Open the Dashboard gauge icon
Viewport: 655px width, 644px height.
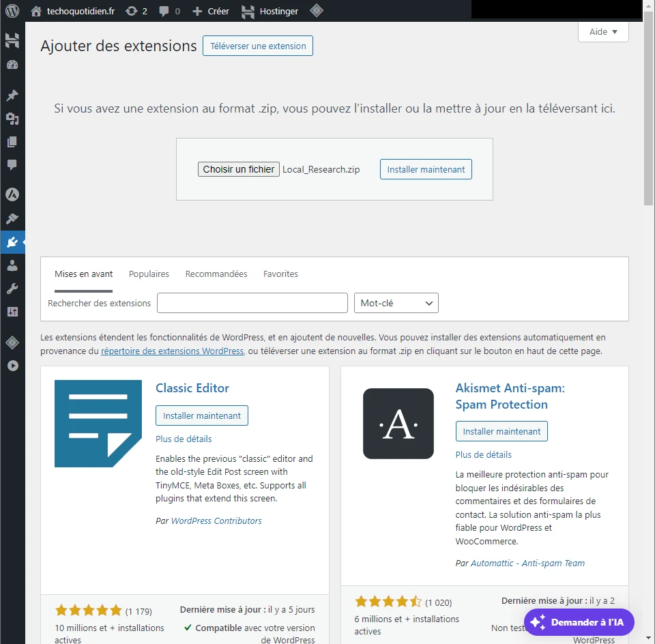[x=12, y=65]
